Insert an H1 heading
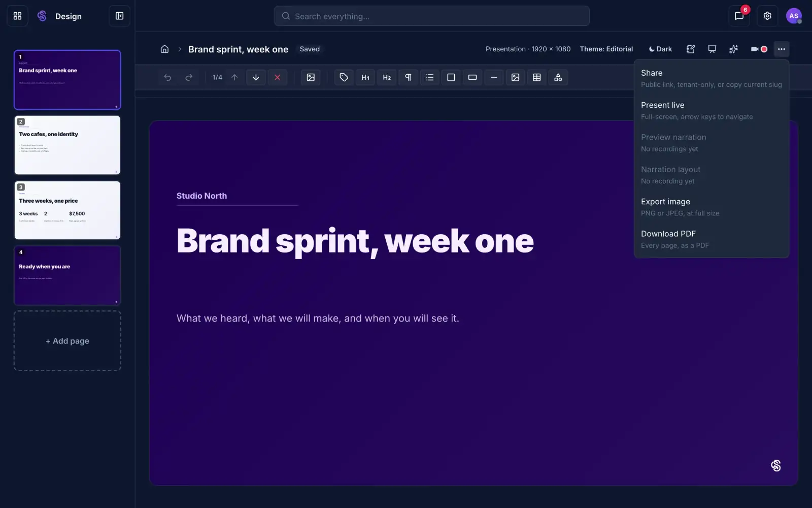 pyautogui.click(x=365, y=77)
